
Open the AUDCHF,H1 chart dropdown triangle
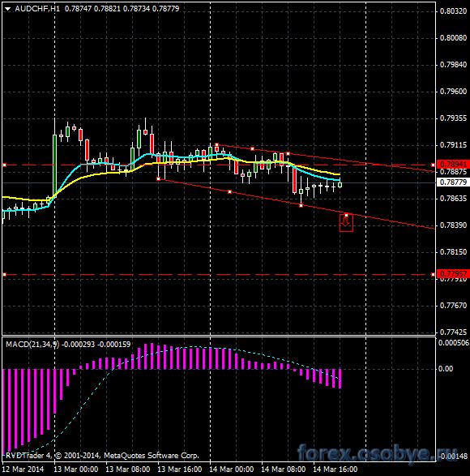[7, 9]
